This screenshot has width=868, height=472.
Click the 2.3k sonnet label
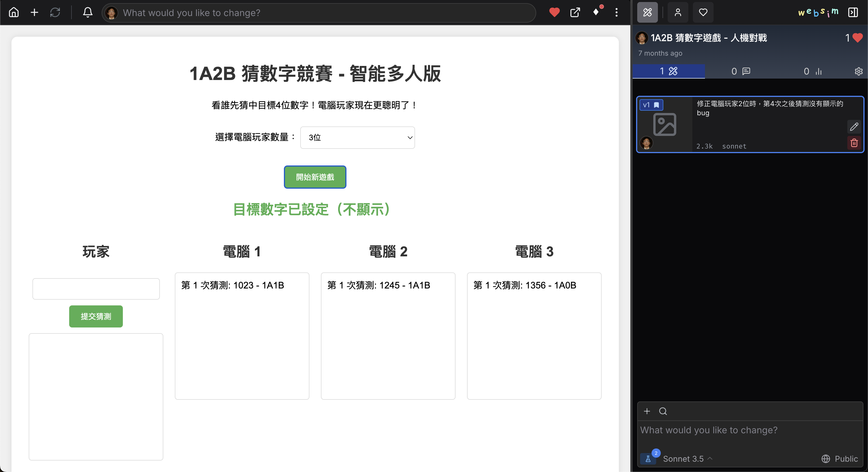click(x=721, y=146)
